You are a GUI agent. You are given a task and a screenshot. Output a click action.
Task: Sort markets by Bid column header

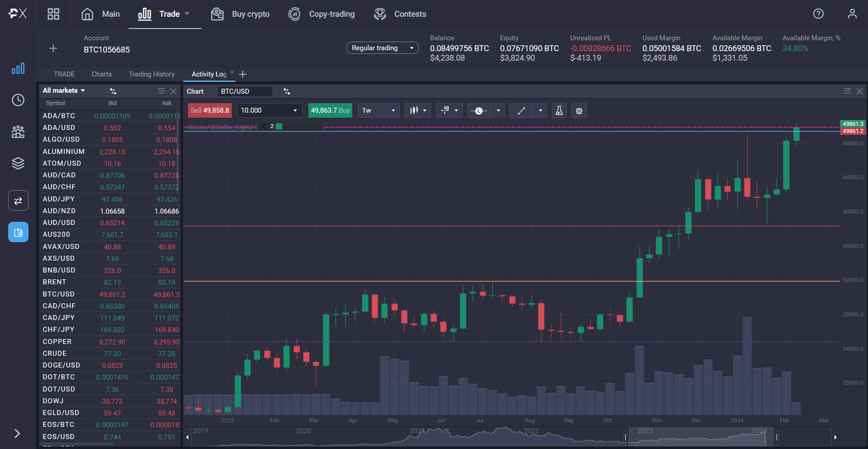[x=112, y=103]
